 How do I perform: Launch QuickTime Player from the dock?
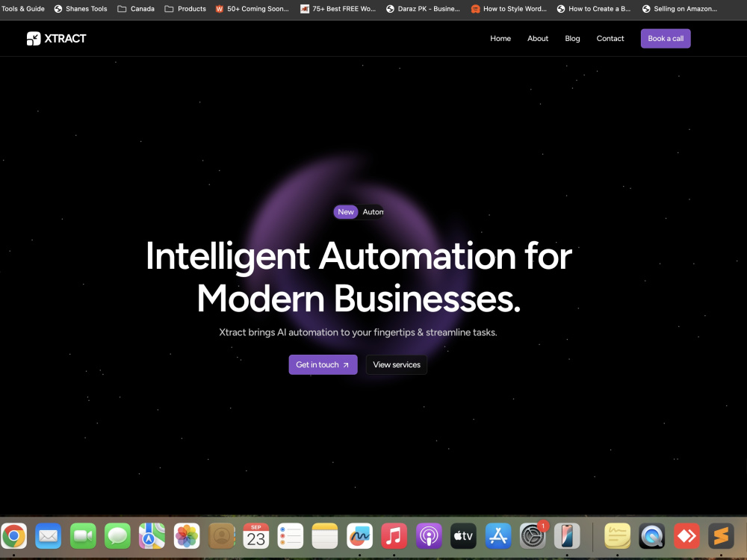pyautogui.click(x=651, y=535)
